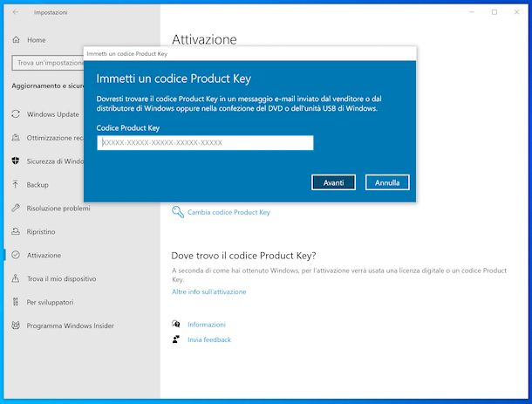Select the Windows Update icon
532x404 pixels.
pyautogui.click(x=16, y=114)
